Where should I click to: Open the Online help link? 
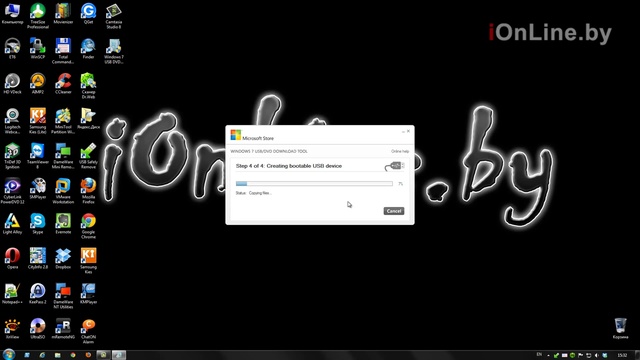coord(400,151)
